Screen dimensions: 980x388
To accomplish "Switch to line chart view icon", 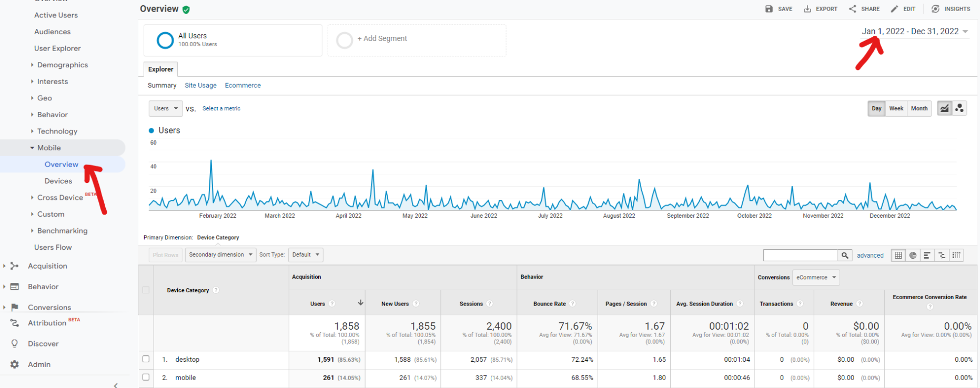I will (945, 108).
